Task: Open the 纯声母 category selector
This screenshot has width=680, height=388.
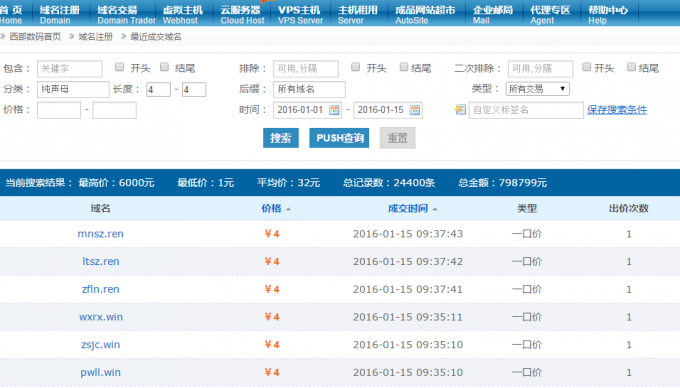Action: tap(73, 89)
